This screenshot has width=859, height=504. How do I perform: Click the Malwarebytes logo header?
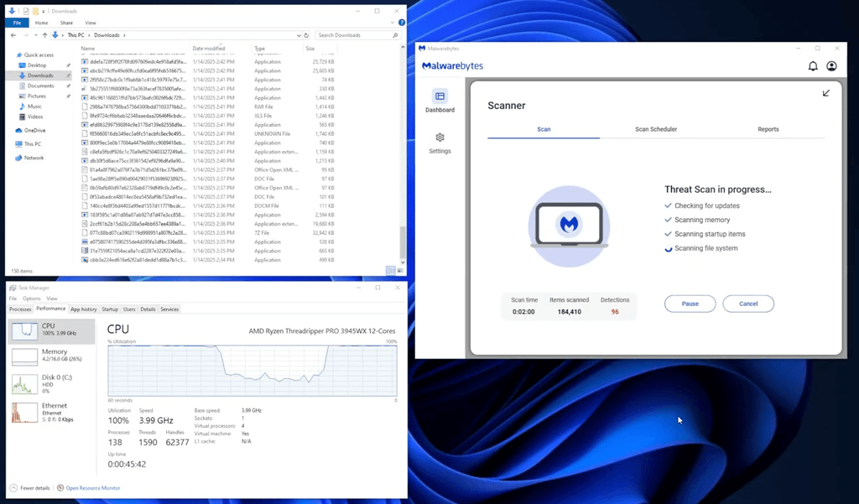pos(452,65)
